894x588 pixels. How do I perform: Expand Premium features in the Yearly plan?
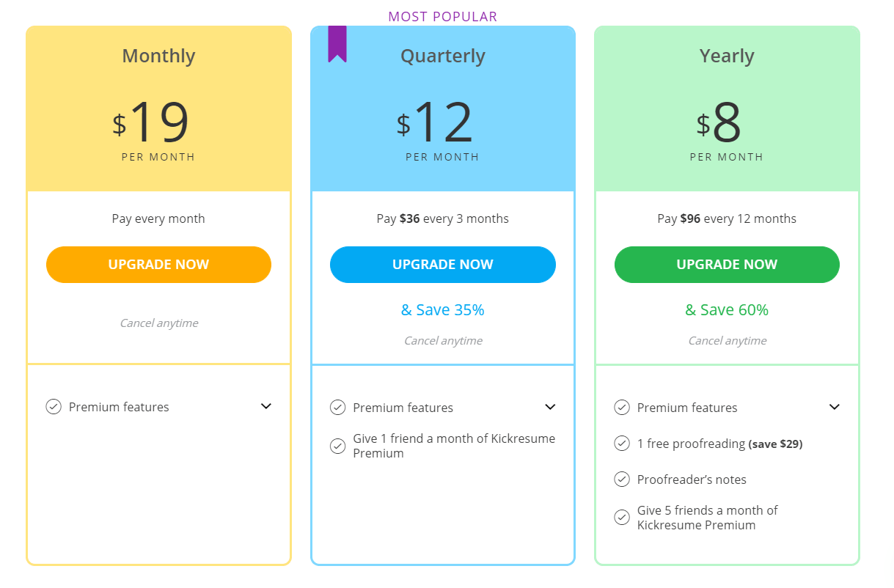tap(834, 406)
